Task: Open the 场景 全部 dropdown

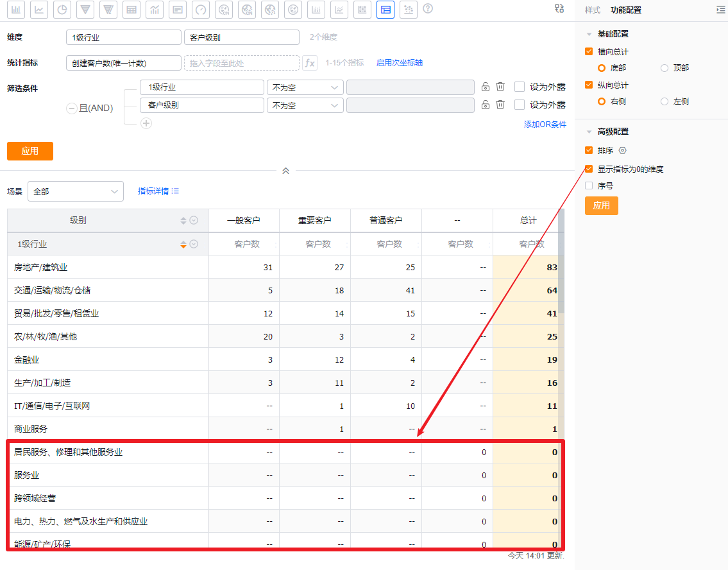Action: coord(76,191)
